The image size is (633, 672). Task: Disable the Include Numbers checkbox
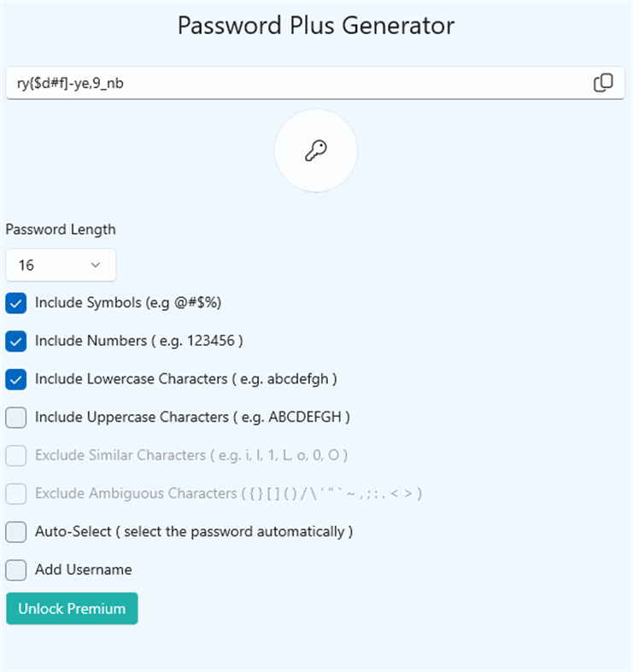(x=16, y=342)
